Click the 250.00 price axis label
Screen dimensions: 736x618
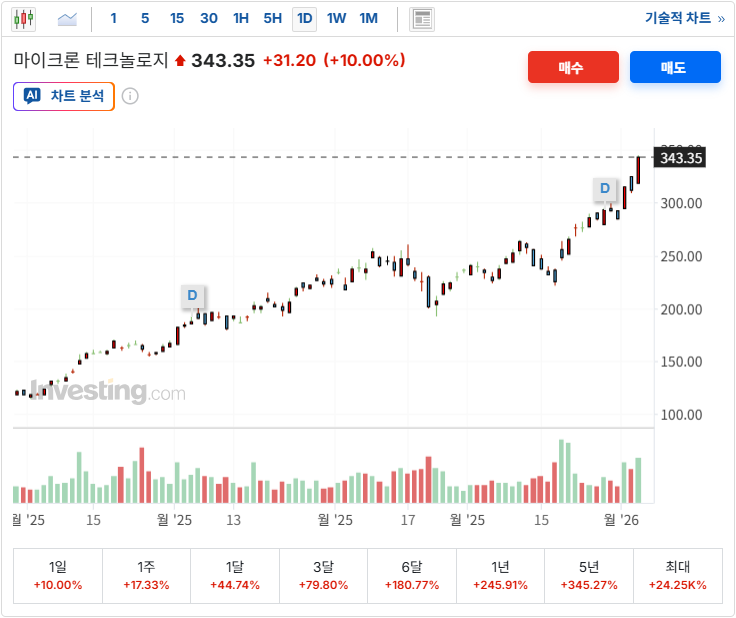click(681, 257)
